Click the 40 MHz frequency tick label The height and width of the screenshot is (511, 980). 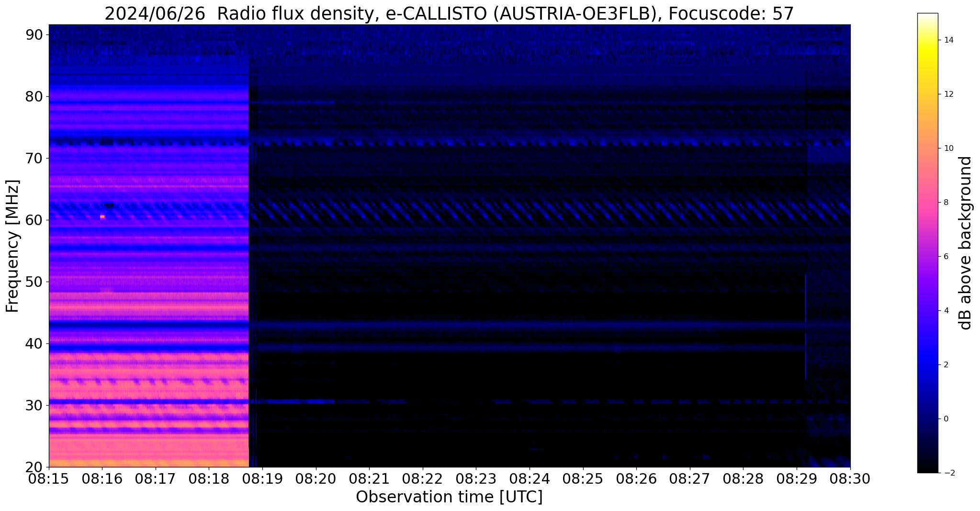(x=34, y=343)
